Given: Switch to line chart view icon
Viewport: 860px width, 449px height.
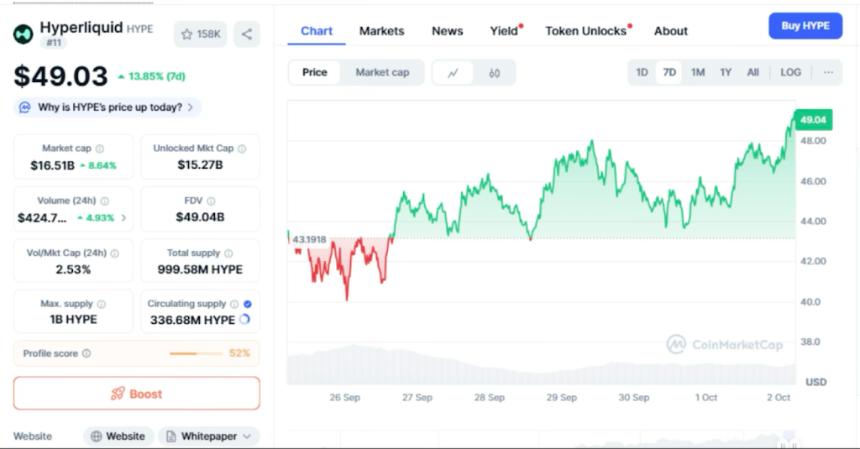Looking at the screenshot, I should coord(454,73).
